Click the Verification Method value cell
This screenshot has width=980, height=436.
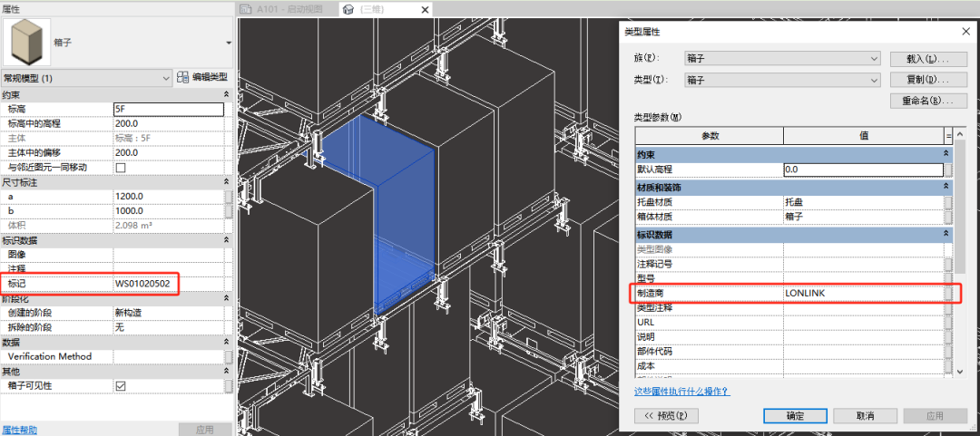point(168,356)
